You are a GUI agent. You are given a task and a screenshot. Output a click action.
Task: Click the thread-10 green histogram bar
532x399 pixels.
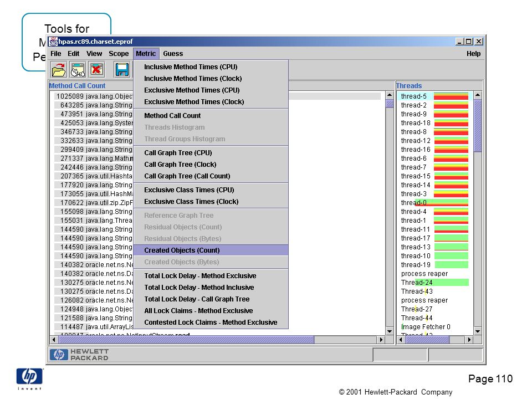(x=451, y=256)
